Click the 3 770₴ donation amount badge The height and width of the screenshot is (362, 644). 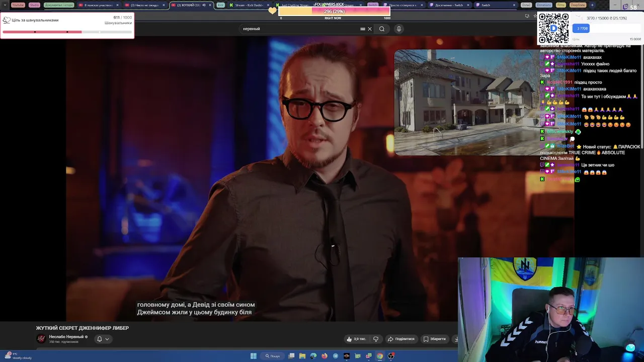[x=581, y=29]
